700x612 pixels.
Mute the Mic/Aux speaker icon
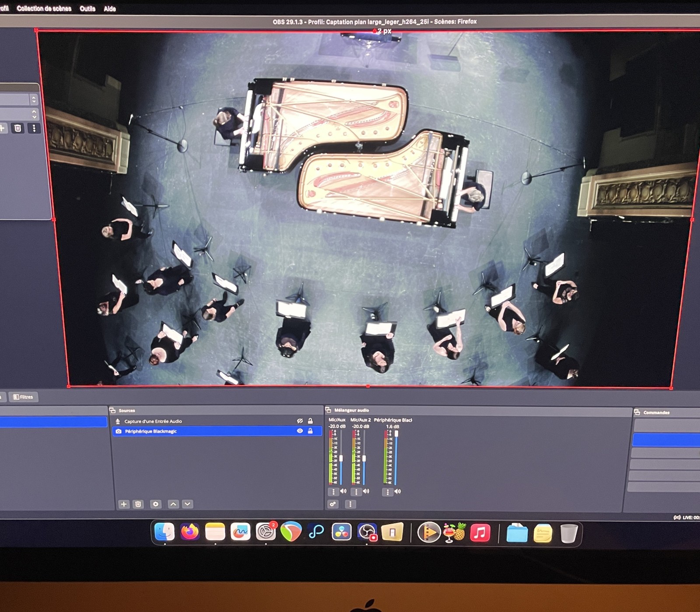click(343, 492)
